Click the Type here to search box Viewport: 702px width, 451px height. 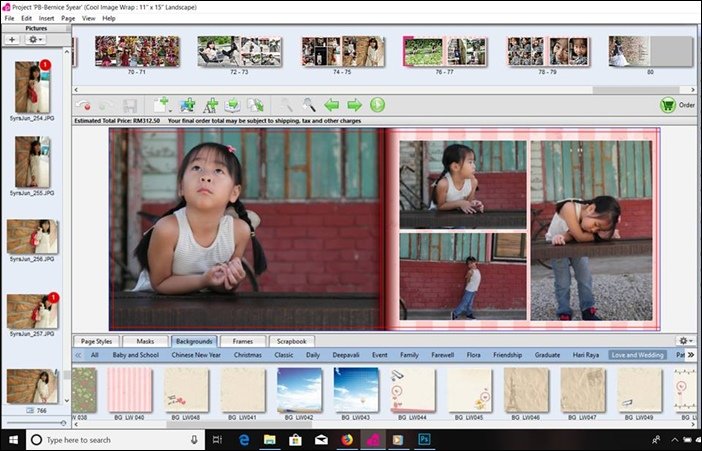(x=116, y=440)
